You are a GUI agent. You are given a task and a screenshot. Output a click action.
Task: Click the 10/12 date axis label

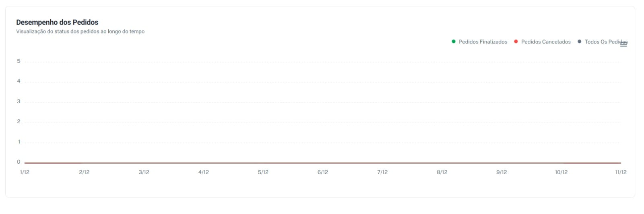(x=561, y=172)
